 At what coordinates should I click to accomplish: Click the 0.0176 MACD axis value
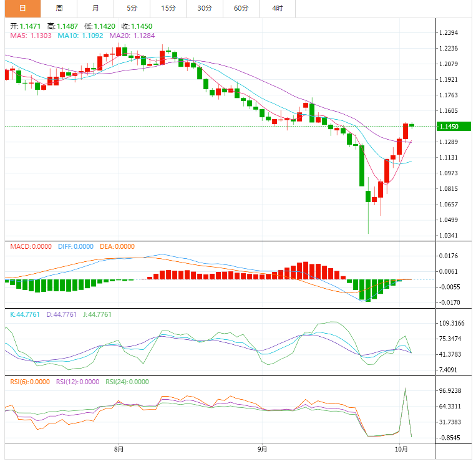[449, 256]
